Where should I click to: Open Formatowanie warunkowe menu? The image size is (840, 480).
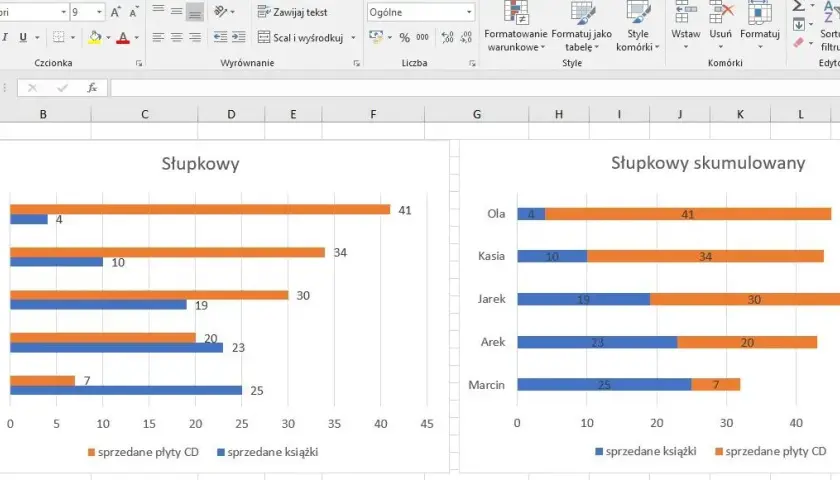point(515,27)
